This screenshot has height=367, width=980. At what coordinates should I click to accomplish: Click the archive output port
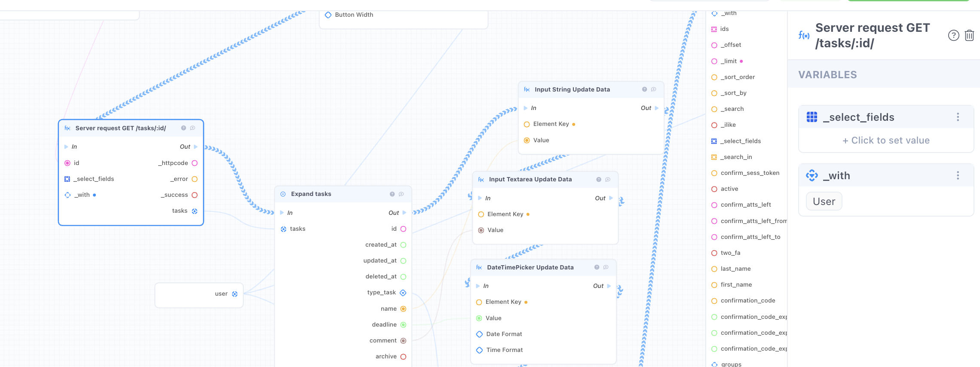[403, 357]
